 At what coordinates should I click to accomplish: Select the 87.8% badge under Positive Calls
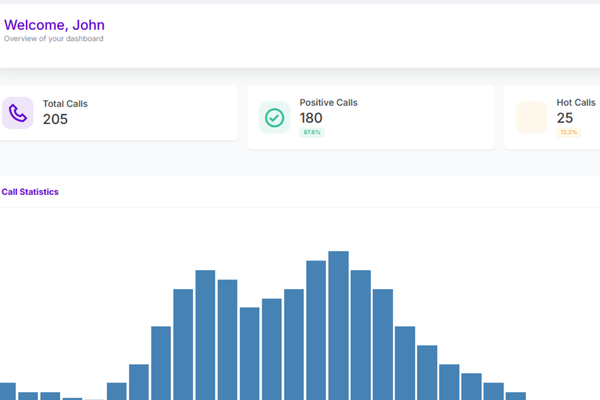pyautogui.click(x=312, y=132)
